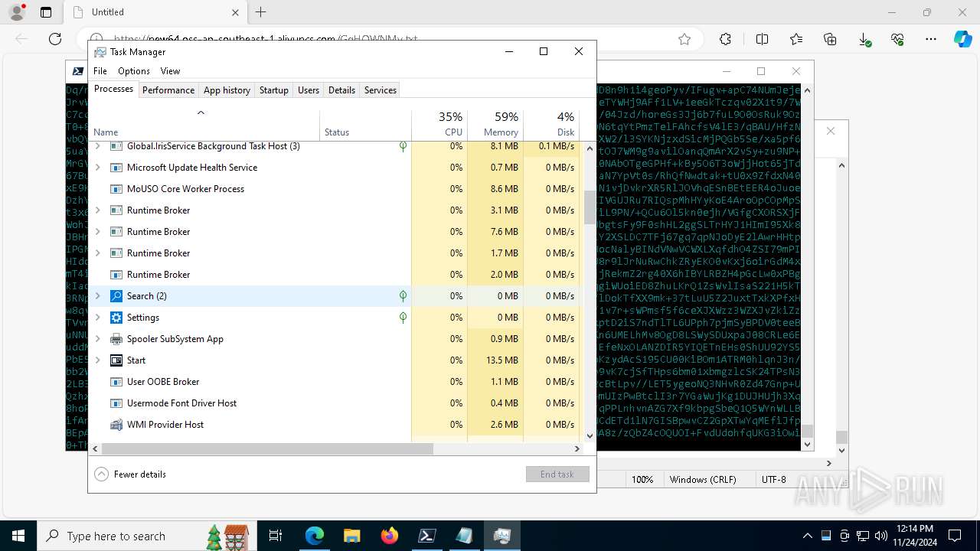980x551 pixels.
Task: Collapse Task Manager with Fewer details
Action: click(x=130, y=474)
